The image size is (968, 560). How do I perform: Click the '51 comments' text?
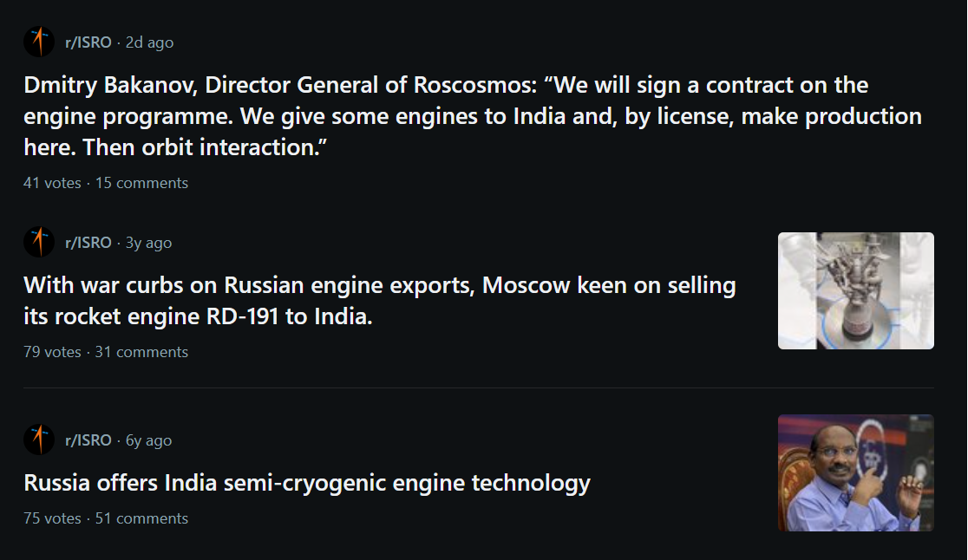pyautogui.click(x=141, y=518)
